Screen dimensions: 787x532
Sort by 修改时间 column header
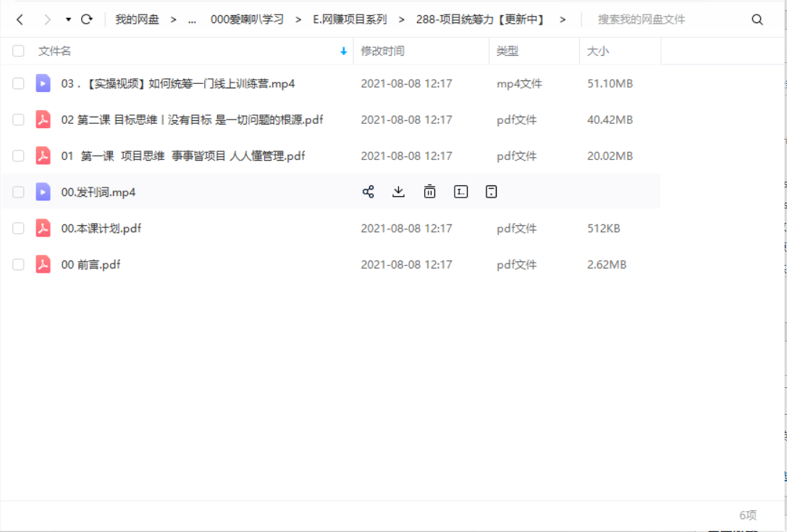click(382, 51)
